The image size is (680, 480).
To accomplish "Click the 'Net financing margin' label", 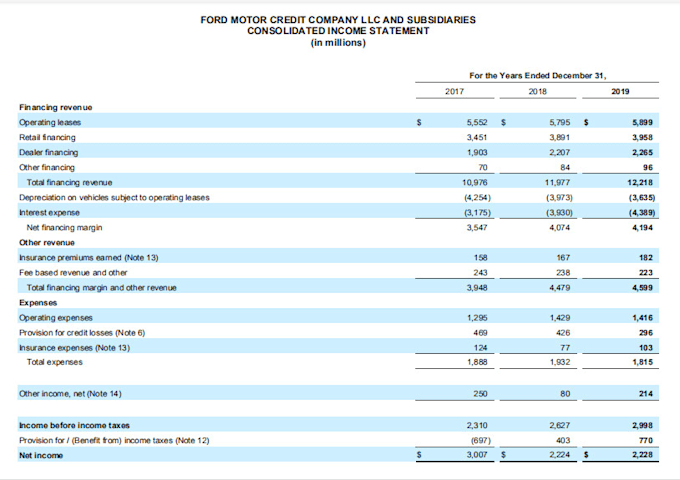I will click(x=65, y=228).
